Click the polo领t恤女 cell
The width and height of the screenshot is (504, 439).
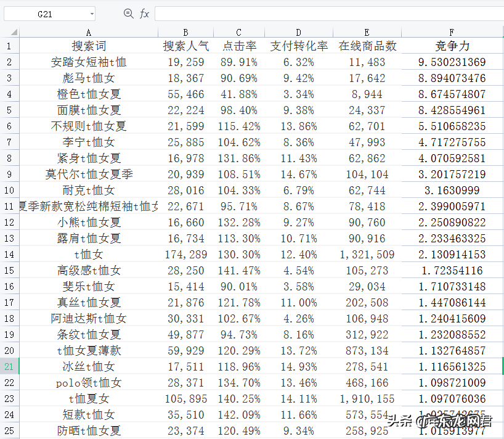coord(88,382)
